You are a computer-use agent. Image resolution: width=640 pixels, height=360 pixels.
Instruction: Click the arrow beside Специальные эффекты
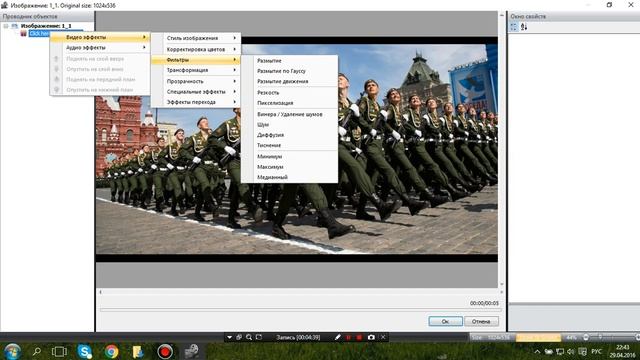235,92
